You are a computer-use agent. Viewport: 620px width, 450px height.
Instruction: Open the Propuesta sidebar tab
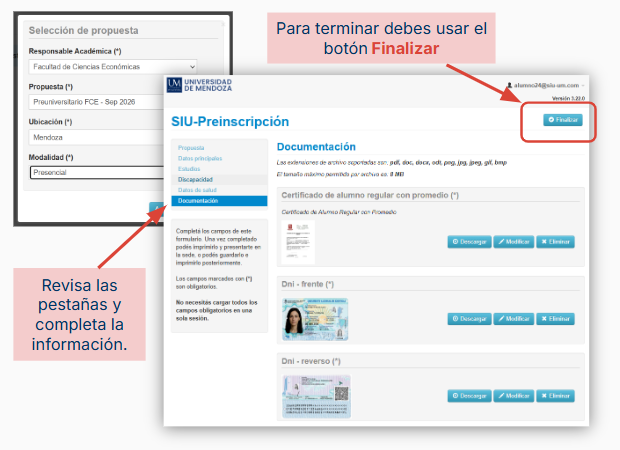pyautogui.click(x=191, y=147)
